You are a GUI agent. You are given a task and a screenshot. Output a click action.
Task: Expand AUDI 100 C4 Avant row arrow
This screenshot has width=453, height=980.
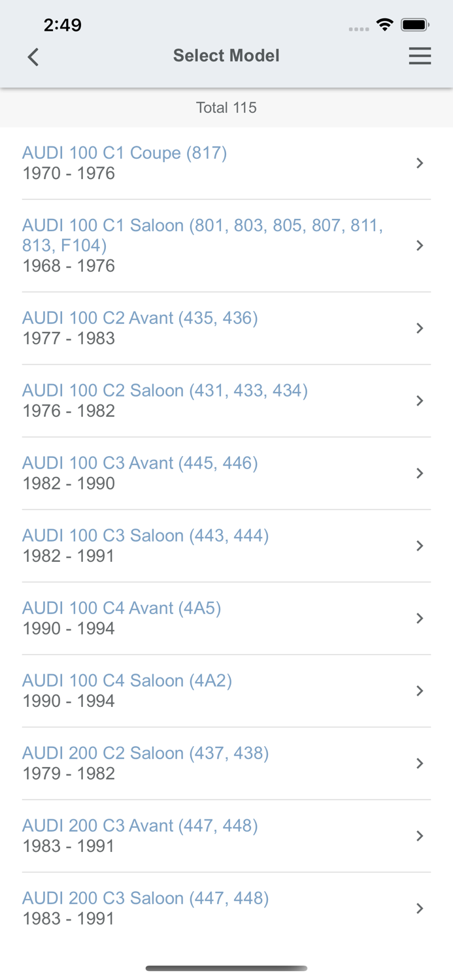click(x=420, y=618)
